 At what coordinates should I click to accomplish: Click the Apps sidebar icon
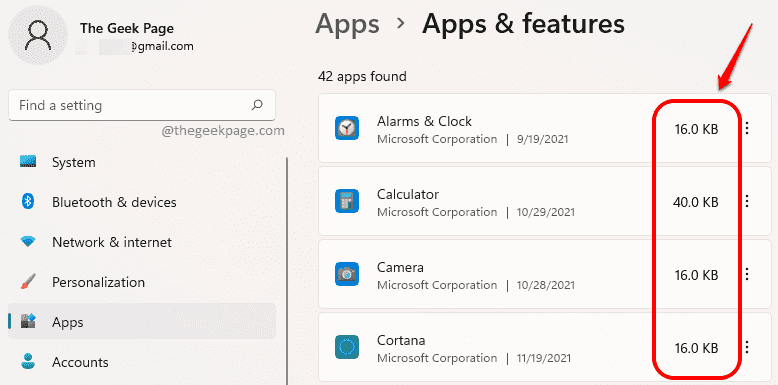[28, 322]
